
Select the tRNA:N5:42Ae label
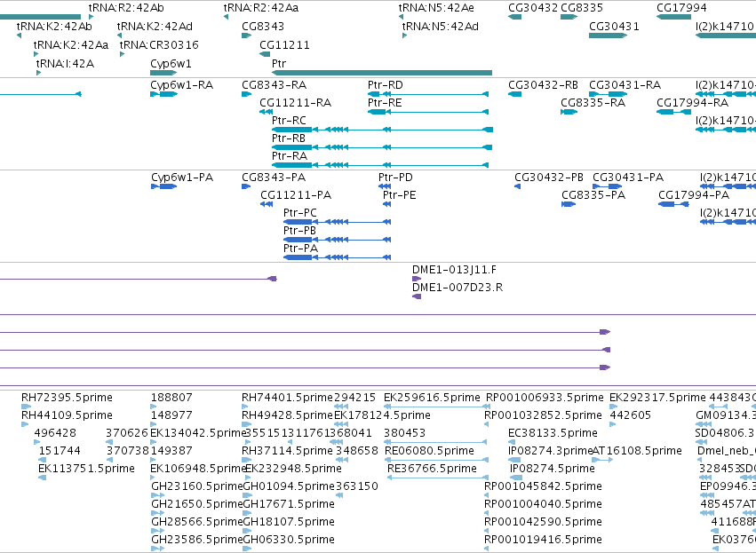(x=436, y=8)
